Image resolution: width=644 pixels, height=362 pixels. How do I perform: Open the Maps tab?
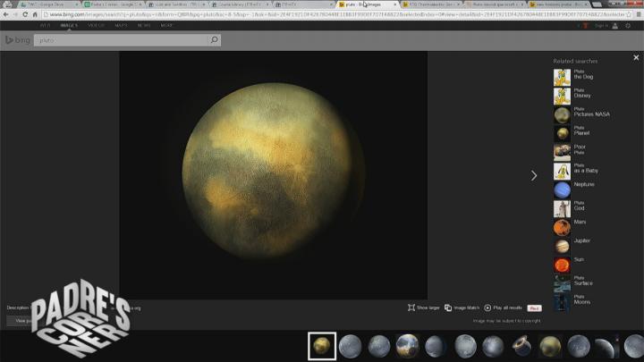click(120, 25)
